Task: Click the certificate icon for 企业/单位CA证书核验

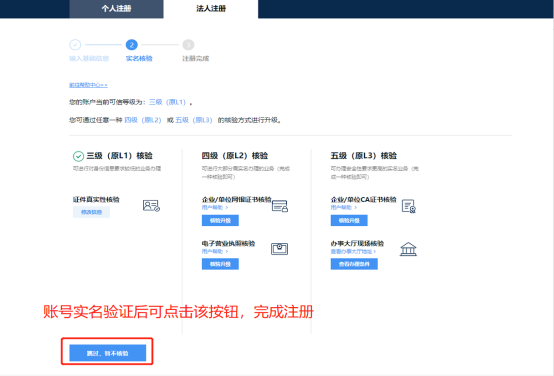Action: pos(409,206)
